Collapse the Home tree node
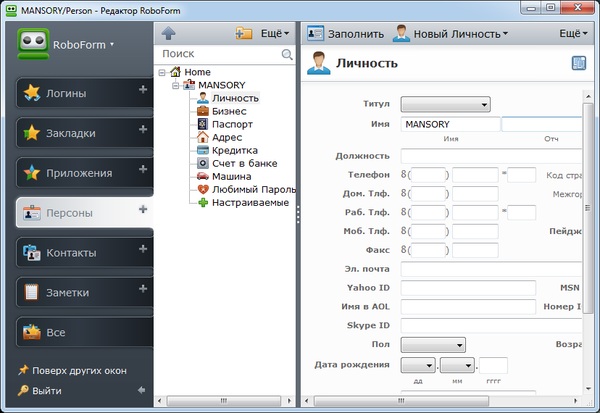 coord(162,72)
